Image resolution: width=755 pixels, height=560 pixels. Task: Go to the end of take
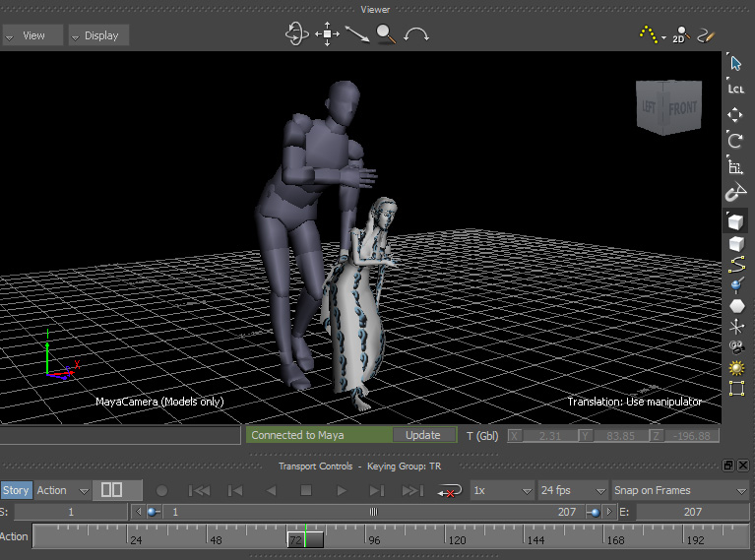click(412, 491)
